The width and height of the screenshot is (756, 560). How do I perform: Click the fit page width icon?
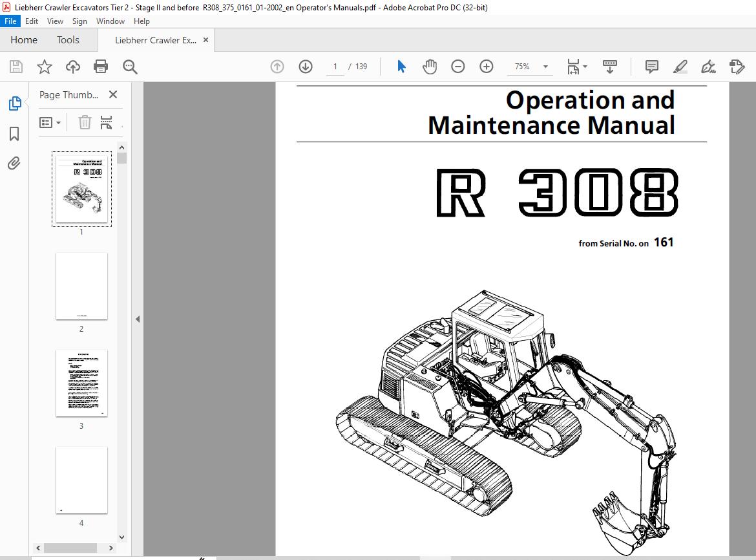point(572,67)
